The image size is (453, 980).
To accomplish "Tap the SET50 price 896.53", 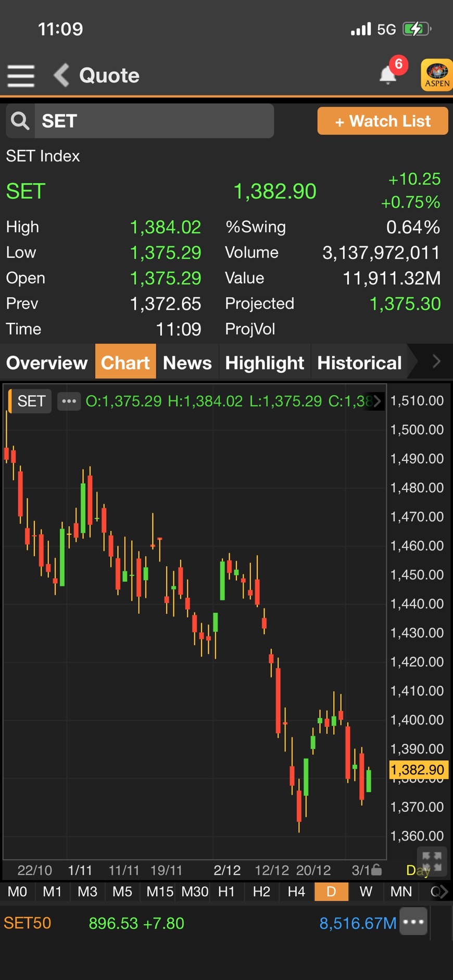I will (113, 923).
